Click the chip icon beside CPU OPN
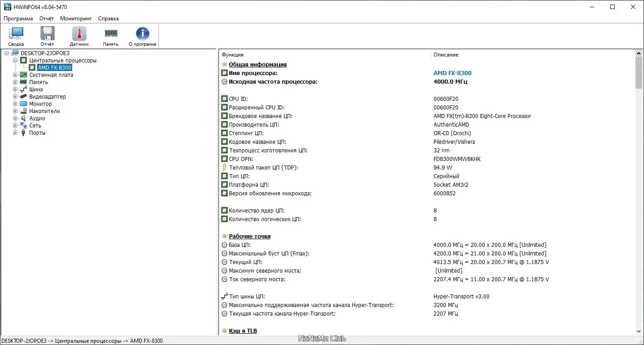This screenshot has width=644, height=345. pyautogui.click(x=224, y=159)
